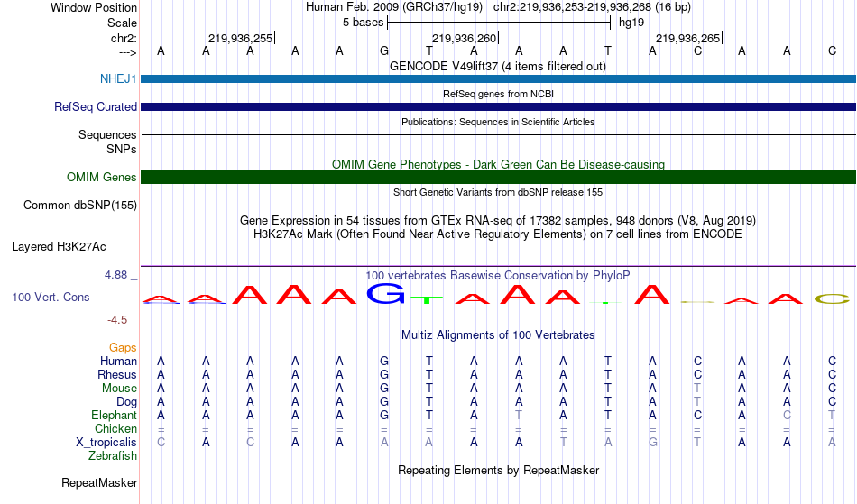
Task: Click the -4.5 PhyloP lower value
Action: [117, 320]
